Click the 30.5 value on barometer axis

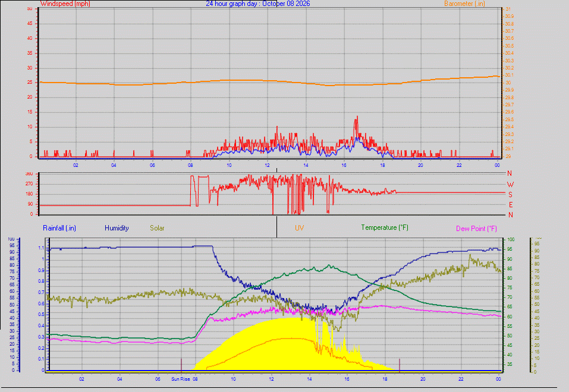(510, 46)
